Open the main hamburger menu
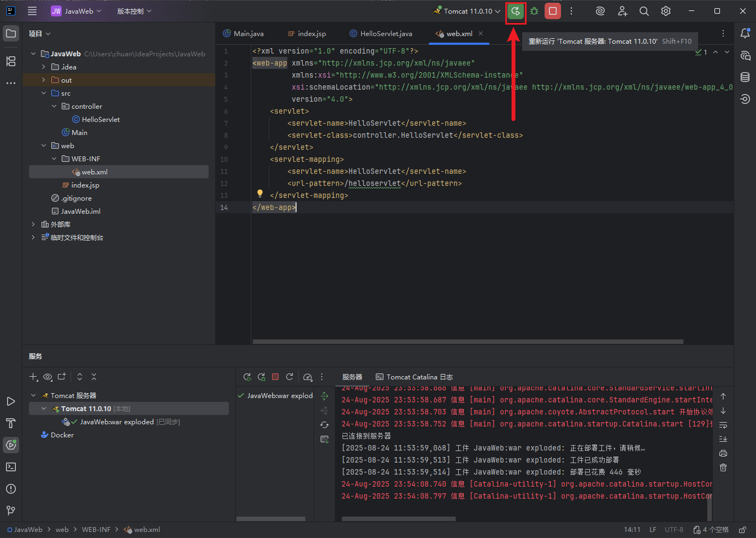This screenshot has width=756, height=538. pyautogui.click(x=32, y=11)
